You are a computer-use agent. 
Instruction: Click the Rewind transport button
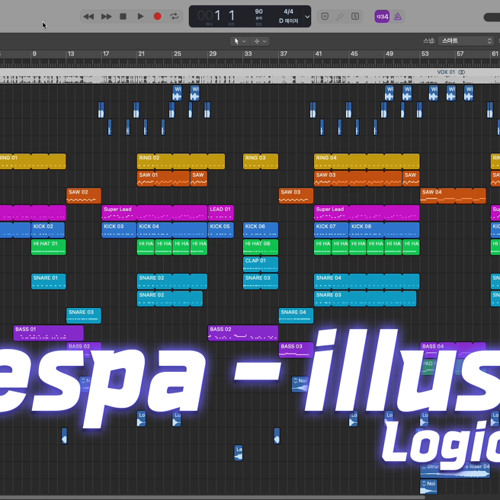(x=88, y=16)
